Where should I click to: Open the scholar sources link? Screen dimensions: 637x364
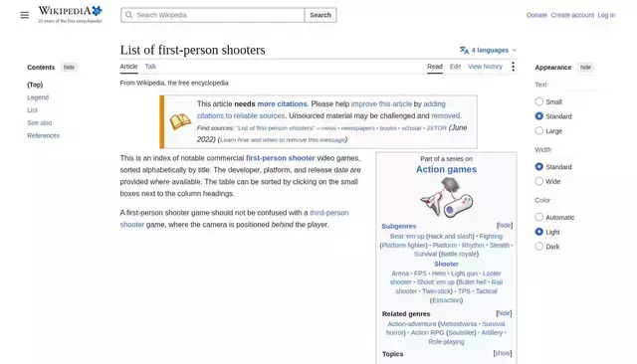tap(411, 128)
